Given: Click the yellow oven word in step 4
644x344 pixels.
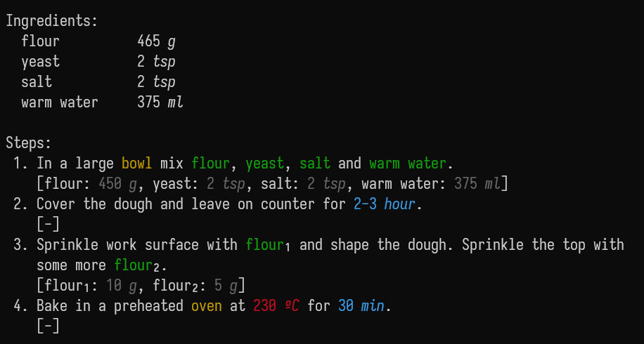Looking at the screenshot, I should click(207, 306).
